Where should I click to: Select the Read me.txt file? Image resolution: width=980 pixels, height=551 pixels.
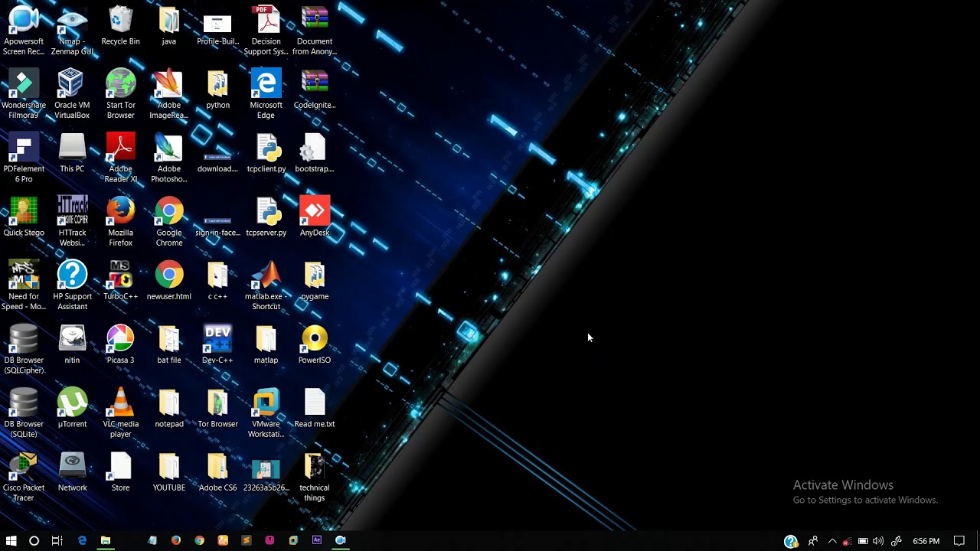315,408
